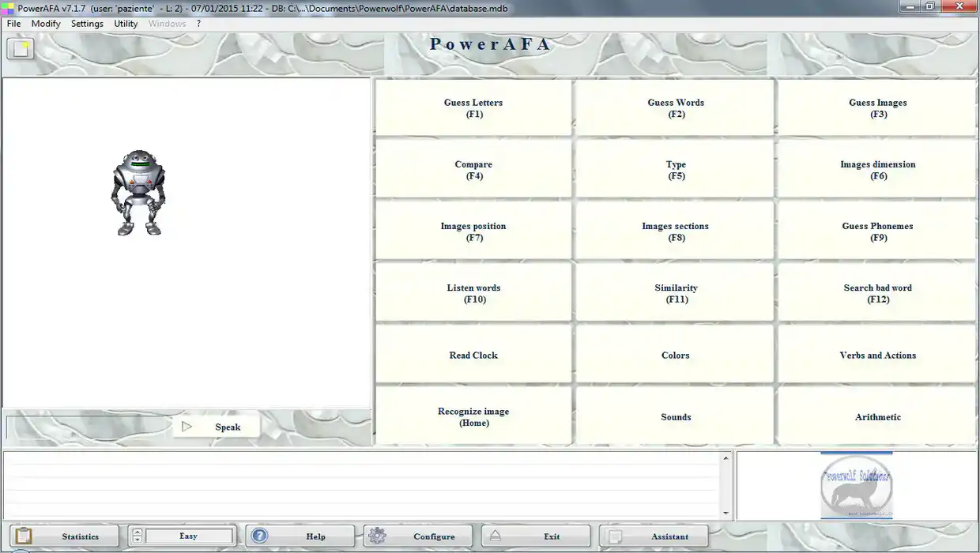Click the message list scrollbar up arrow
980x553 pixels.
click(x=726, y=458)
